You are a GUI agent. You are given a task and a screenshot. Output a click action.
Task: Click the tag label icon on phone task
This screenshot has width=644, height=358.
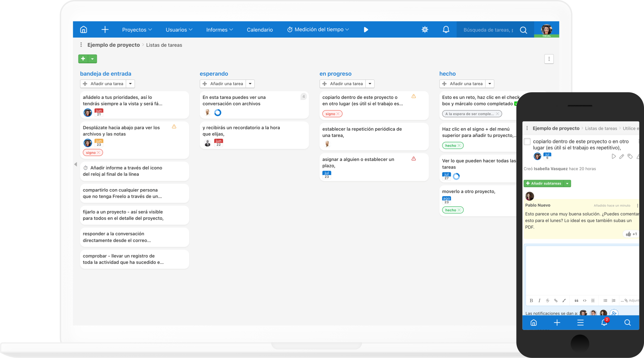click(x=630, y=156)
